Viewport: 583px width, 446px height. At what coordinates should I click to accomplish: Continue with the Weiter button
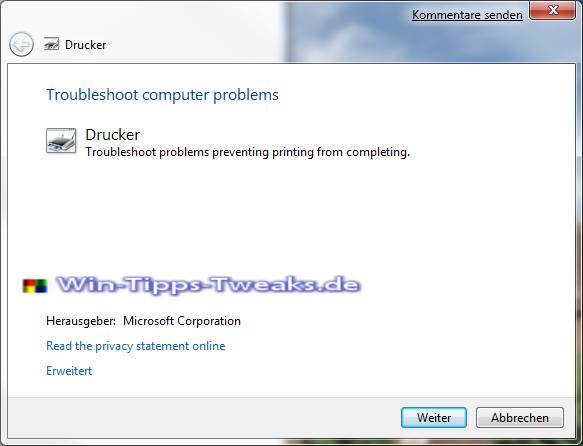tap(434, 418)
